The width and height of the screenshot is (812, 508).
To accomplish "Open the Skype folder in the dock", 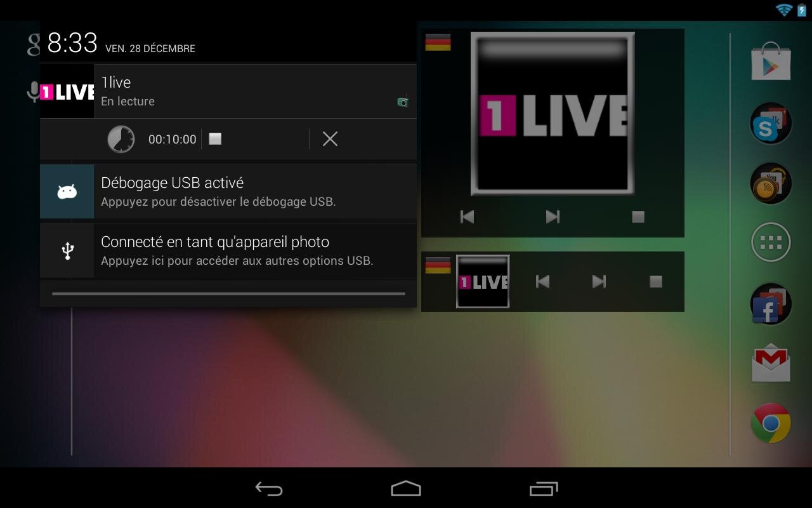I will coord(771,123).
